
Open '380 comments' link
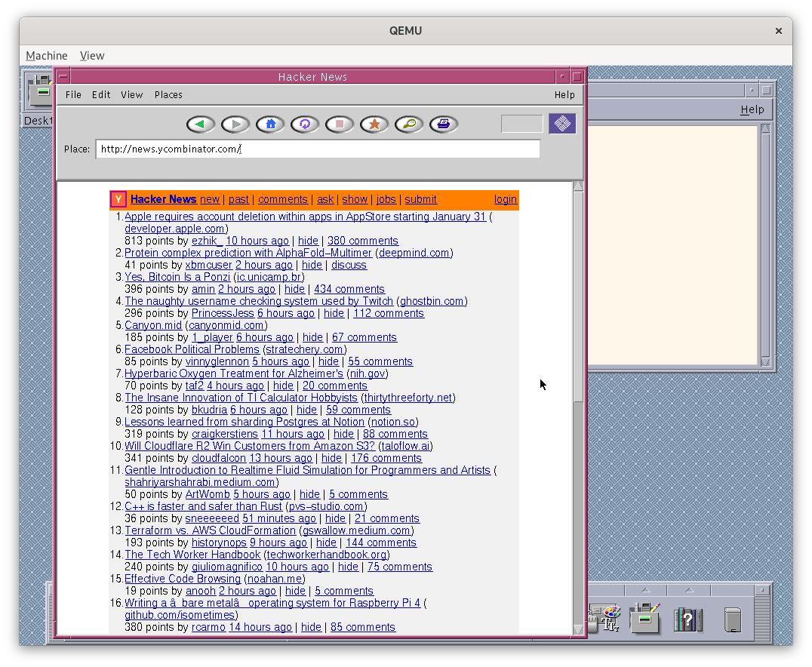pyautogui.click(x=362, y=241)
